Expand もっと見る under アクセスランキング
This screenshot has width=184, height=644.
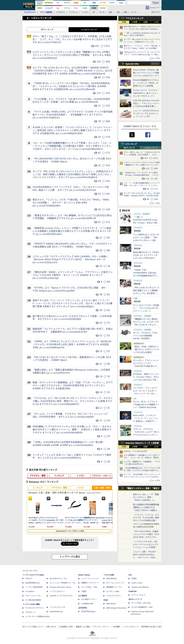click(155, 58)
